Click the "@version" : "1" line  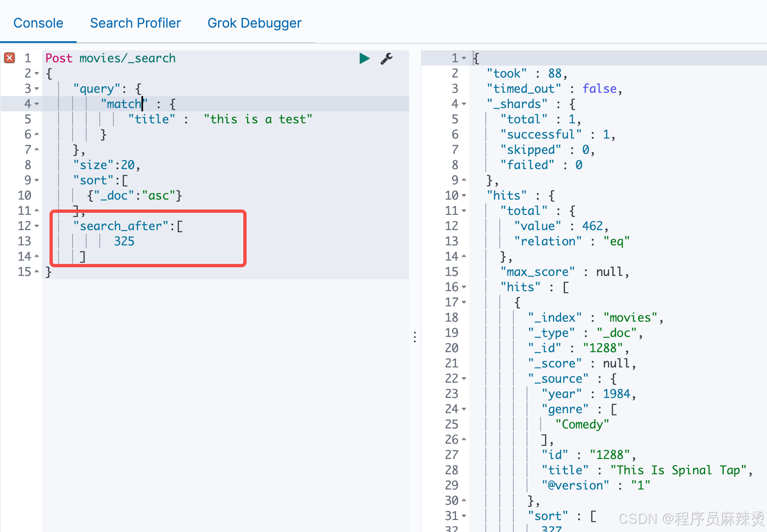click(x=596, y=485)
